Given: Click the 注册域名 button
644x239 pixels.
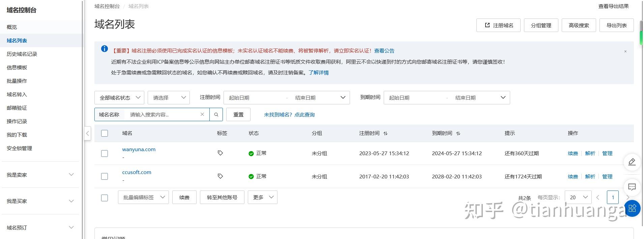Looking at the screenshot, I should click(498, 25).
